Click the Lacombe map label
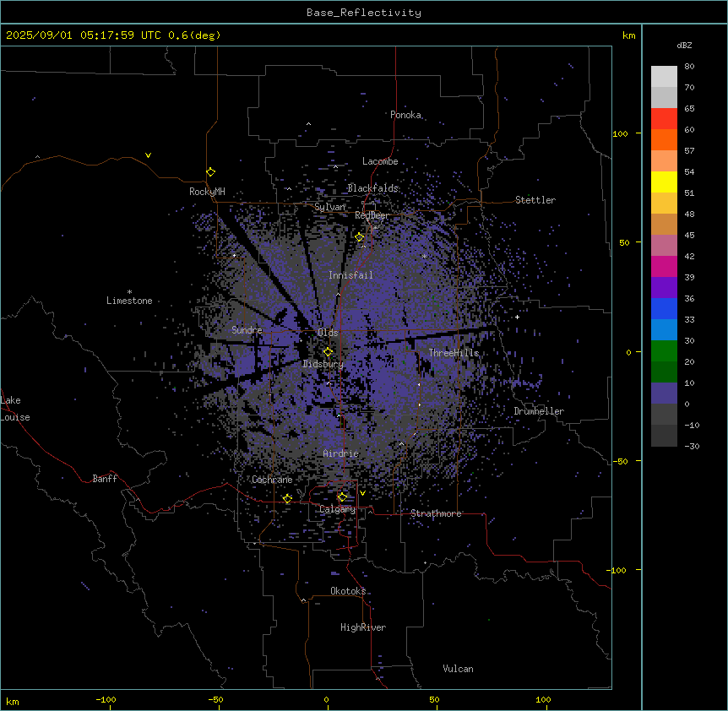This screenshot has height=711, width=728. click(380, 161)
